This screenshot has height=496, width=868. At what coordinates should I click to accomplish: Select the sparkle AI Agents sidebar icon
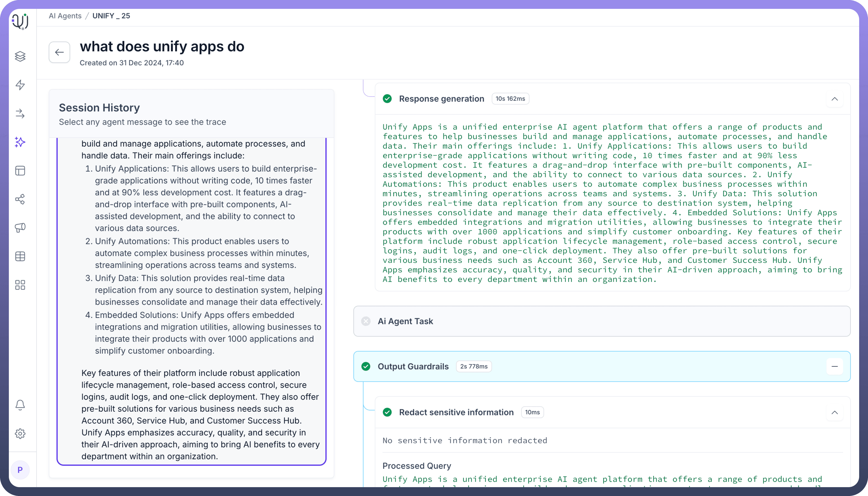pyautogui.click(x=20, y=142)
